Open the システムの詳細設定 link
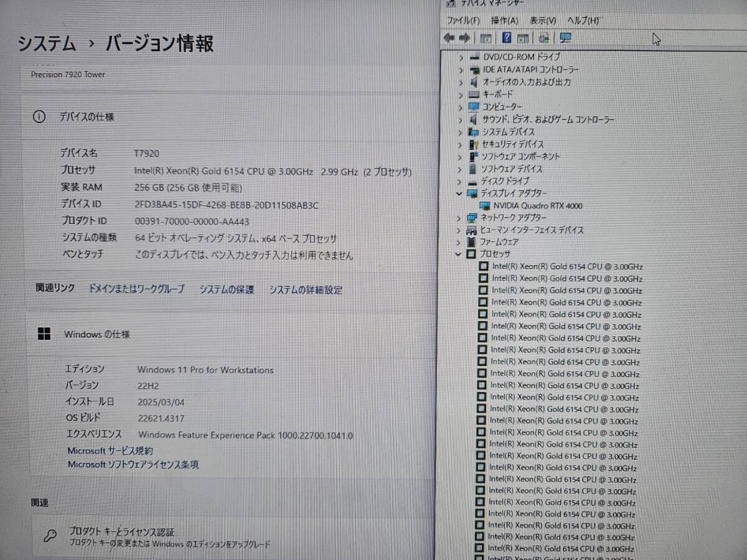The width and height of the screenshot is (747, 560). point(306,290)
